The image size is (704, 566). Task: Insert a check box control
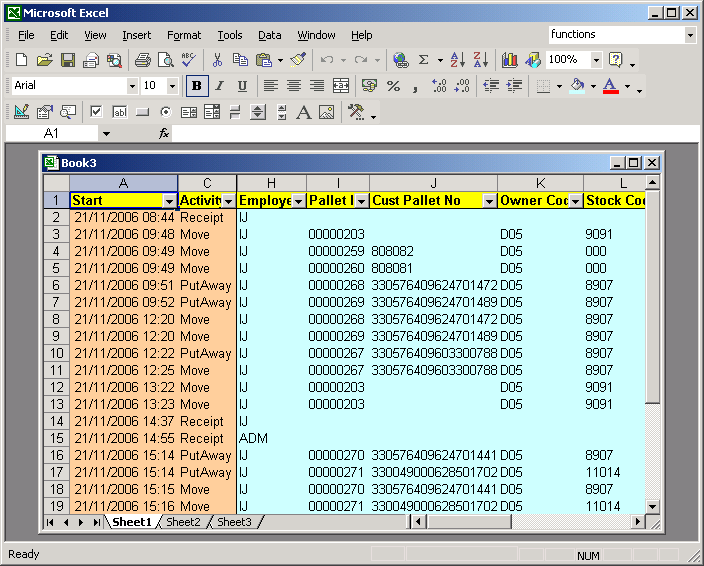coord(96,112)
